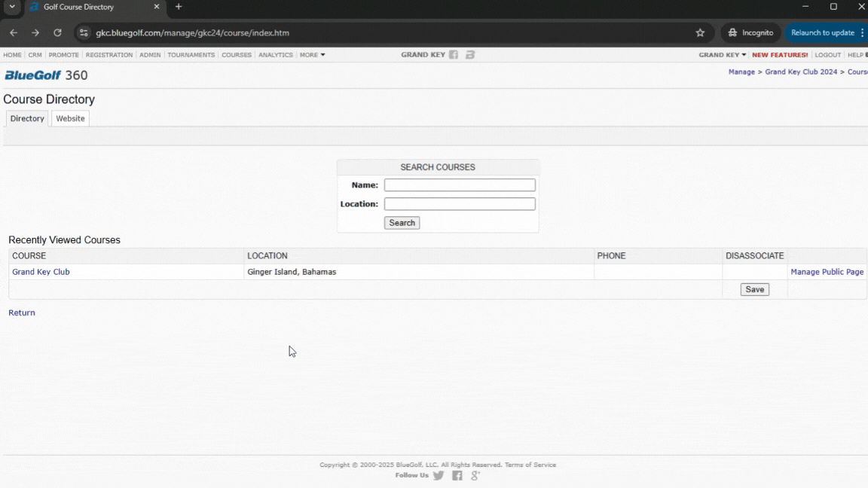Open a new browser tab
The image size is (868, 488).
pyautogui.click(x=179, y=7)
